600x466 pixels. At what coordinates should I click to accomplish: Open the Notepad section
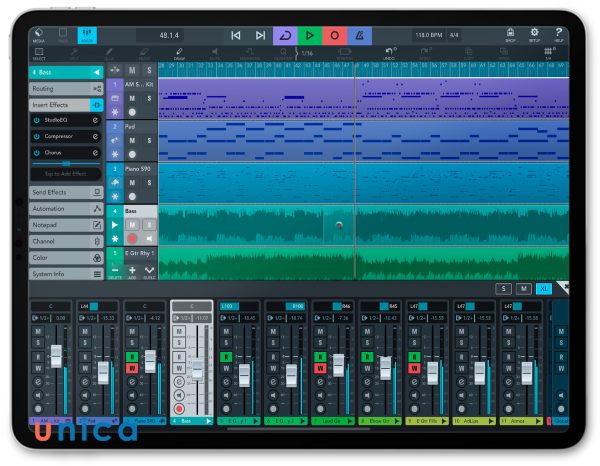(66, 225)
